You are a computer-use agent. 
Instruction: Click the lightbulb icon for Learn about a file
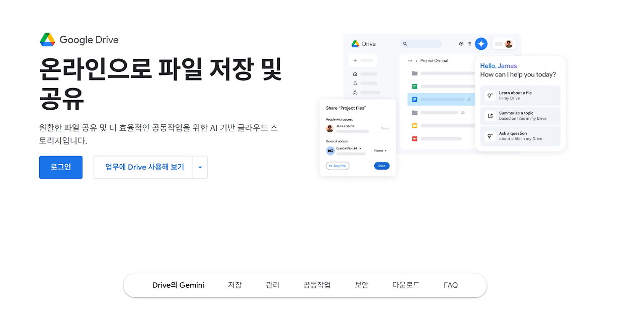click(x=490, y=95)
